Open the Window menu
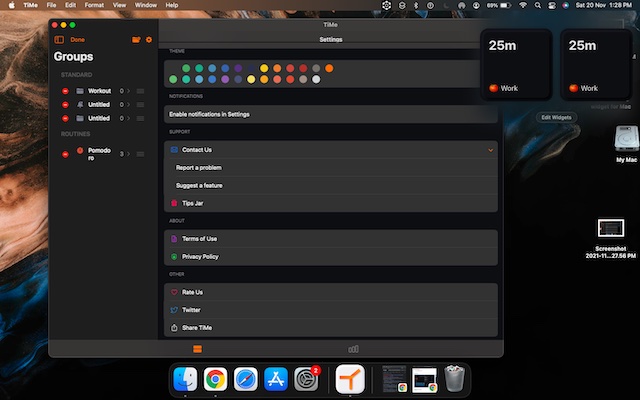 pyautogui.click(x=146, y=5)
